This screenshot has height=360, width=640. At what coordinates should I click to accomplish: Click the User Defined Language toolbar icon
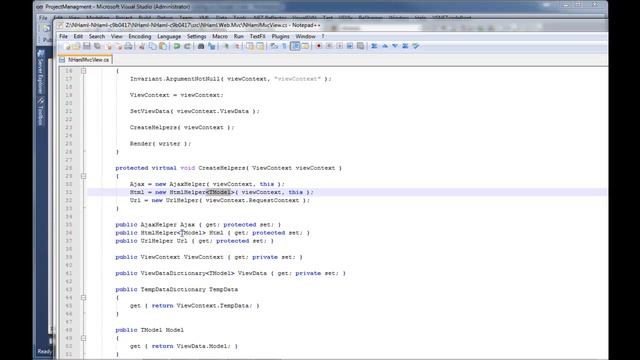tap(305, 46)
